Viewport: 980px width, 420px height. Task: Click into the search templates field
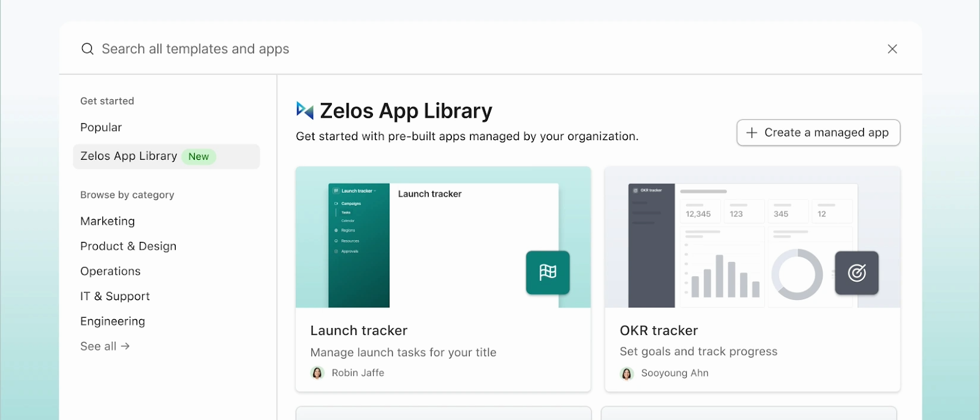(x=429, y=49)
